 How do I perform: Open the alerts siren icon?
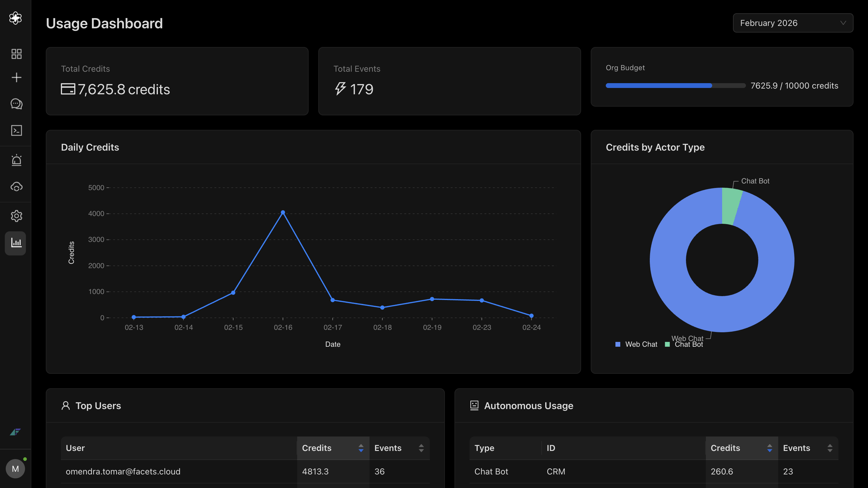[16, 160]
